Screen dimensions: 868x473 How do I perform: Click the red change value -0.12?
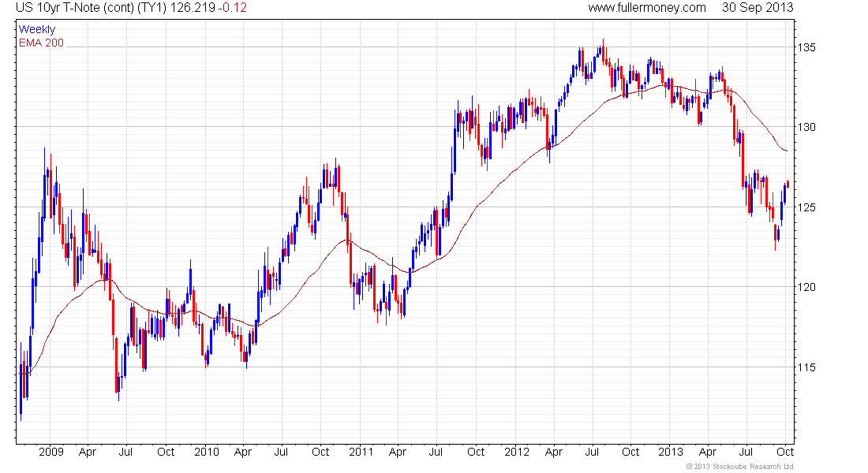(232, 8)
